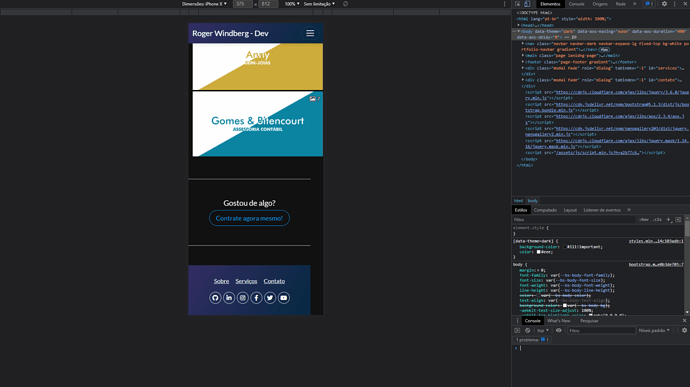Expand the nav navbar element node

tap(523, 44)
